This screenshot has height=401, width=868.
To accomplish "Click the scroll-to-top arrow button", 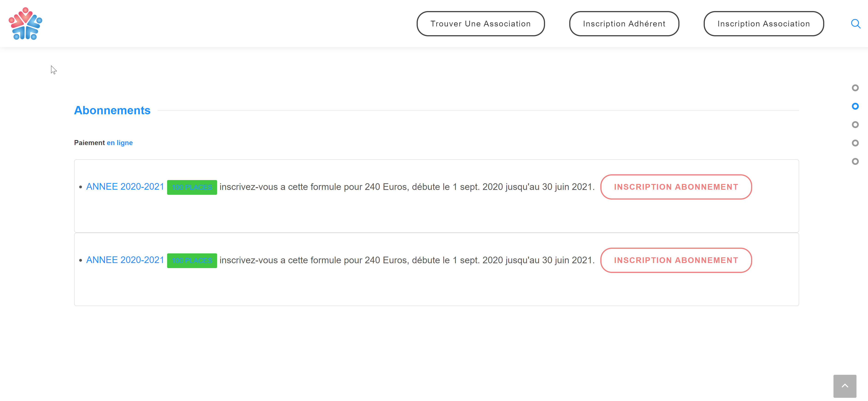I will (845, 386).
